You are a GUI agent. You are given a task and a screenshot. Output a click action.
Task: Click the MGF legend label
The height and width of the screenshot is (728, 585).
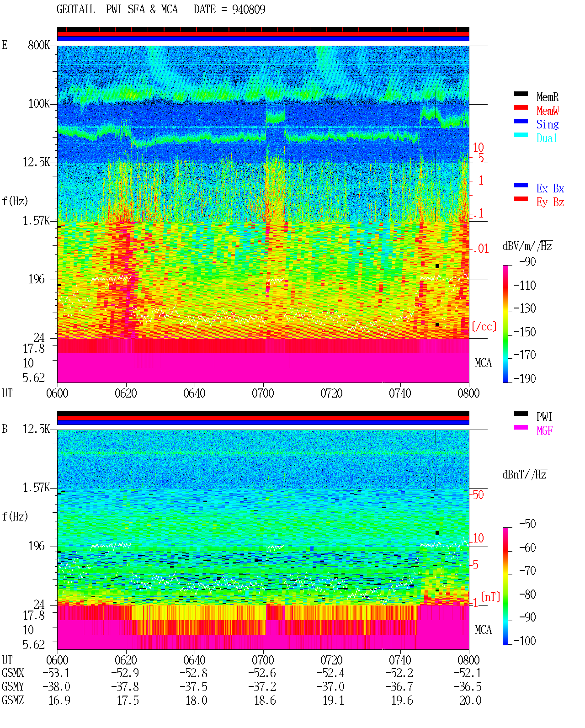544,430
